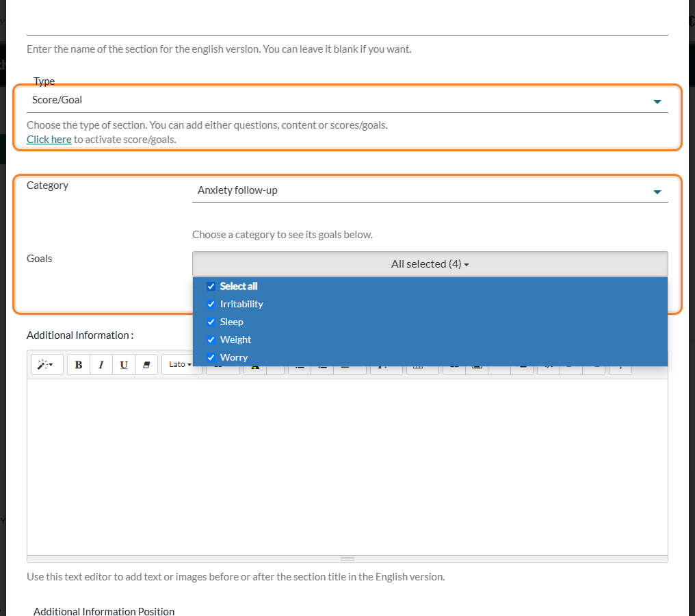This screenshot has width=695, height=616.
Task: Click the 'Goals' label
Action: click(40, 259)
